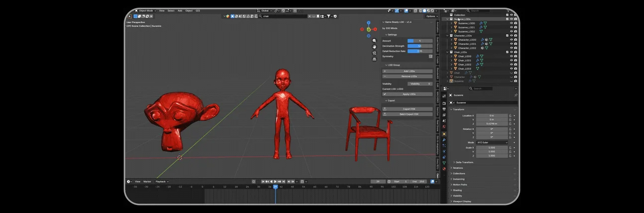Open the Object Data green triangle tab
The height and width of the screenshot is (213, 644).
coord(444,163)
